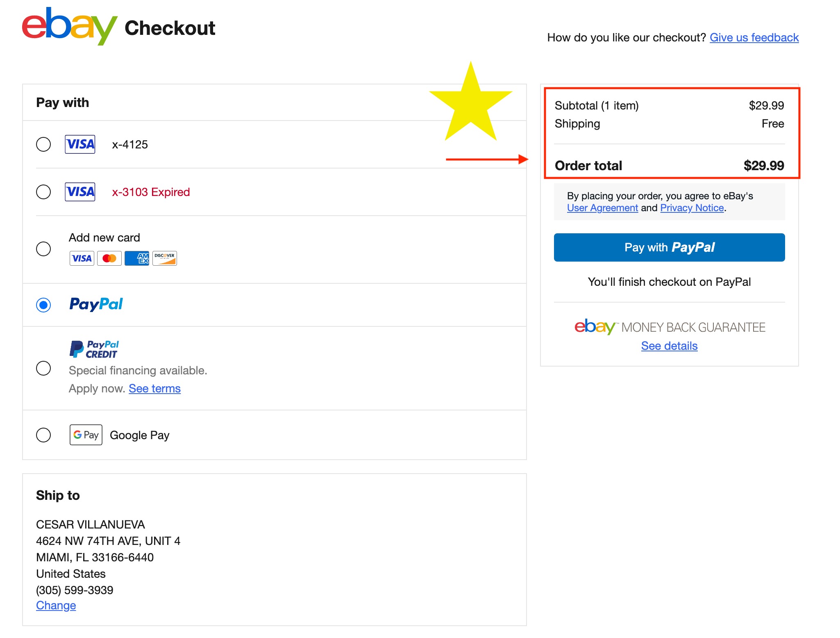Click the PayPal logo payment option
The image size is (840, 638).
point(96,304)
